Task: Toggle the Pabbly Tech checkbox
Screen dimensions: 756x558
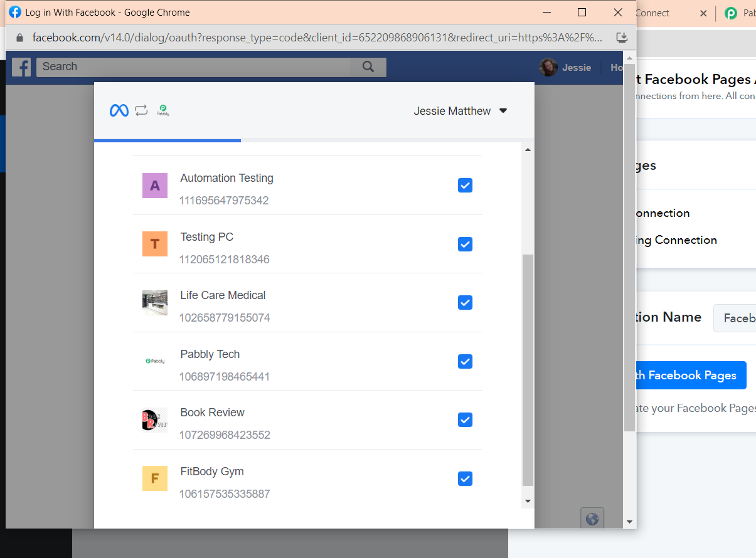Action: coord(465,361)
